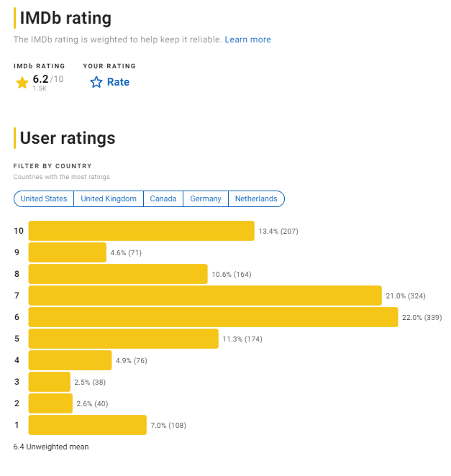Viewport: 451px width, 476px height.
Task: Open the Learn more link
Action: 248,40
